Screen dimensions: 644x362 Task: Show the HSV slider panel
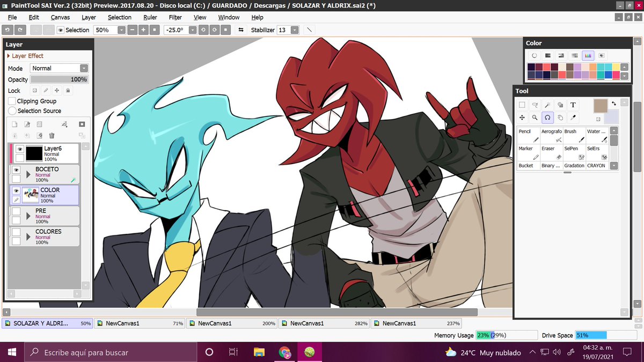point(561,55)
